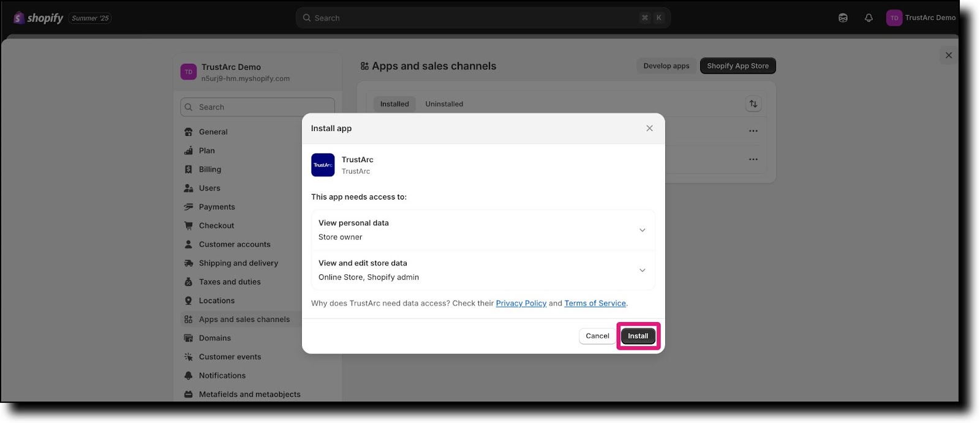Click the top Shopify search bar
The image size is (980, 423).
pos(483,18)
